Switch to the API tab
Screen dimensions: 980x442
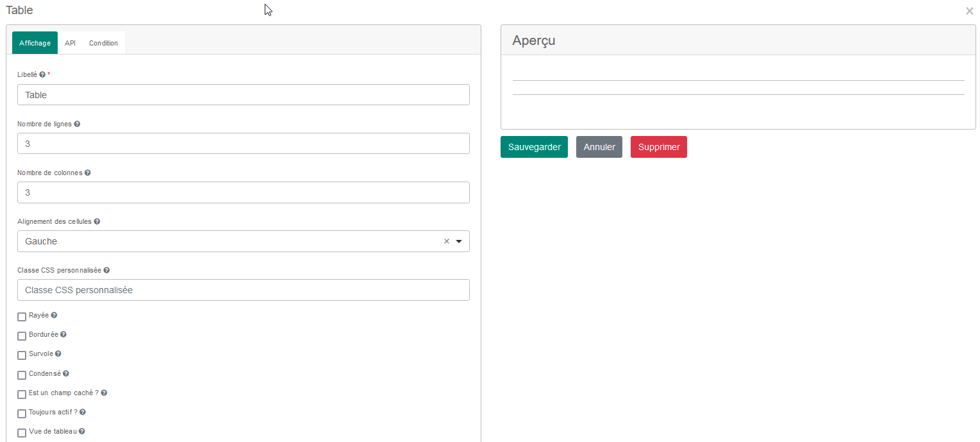point(70,43)
